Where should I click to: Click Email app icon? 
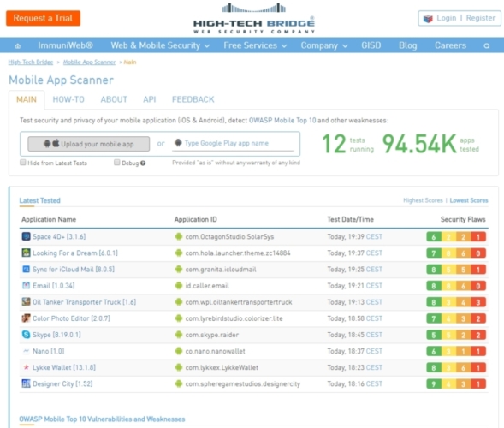pyautogui.click(x=26, y=286)
